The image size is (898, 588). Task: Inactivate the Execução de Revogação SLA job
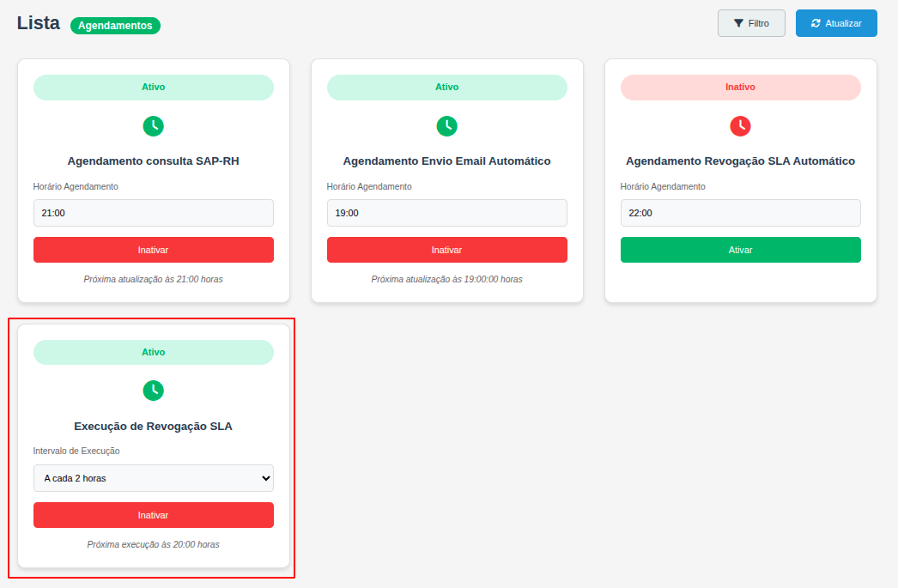(x=153, y=515)
